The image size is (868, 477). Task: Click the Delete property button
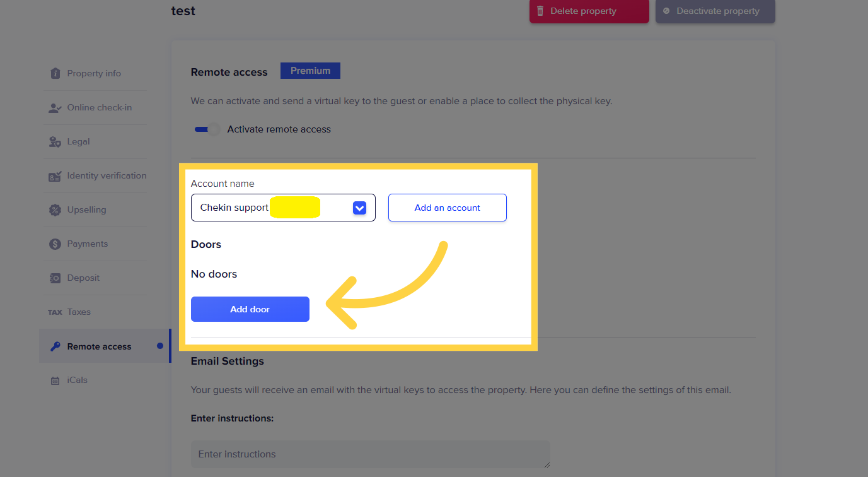click(x=589, y=11)
